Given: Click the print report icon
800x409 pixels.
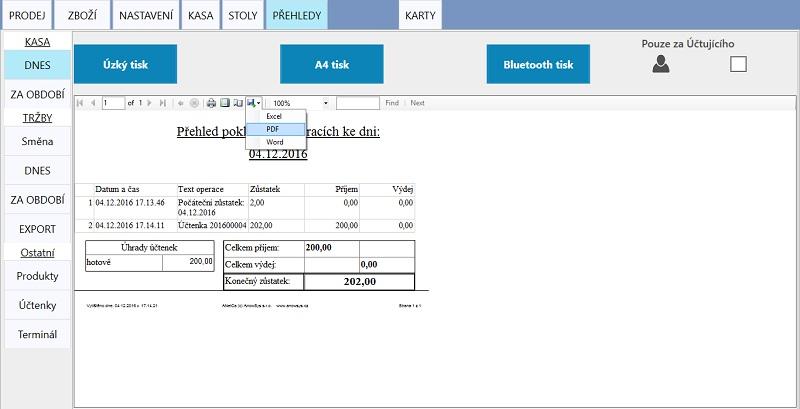Looking at the screenshot, I should point(211,103).
